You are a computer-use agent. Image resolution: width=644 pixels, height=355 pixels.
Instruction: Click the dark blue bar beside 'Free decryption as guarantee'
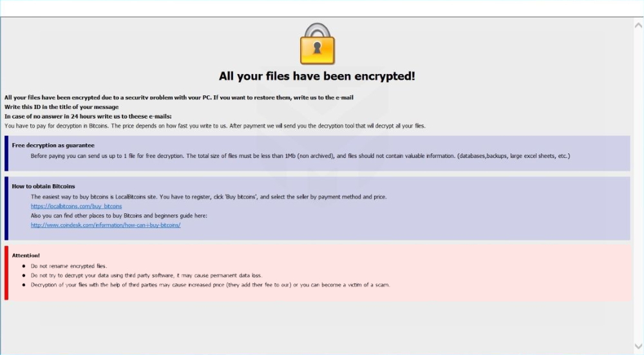6,153
